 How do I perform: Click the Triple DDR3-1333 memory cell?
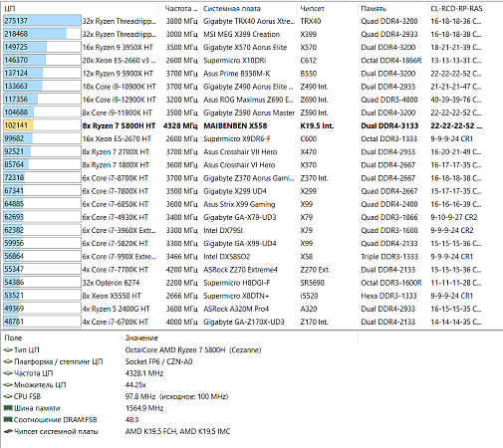coord(389,257)
